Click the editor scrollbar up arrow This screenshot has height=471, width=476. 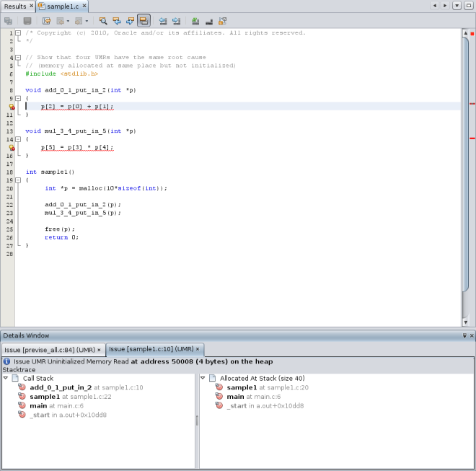465,32
